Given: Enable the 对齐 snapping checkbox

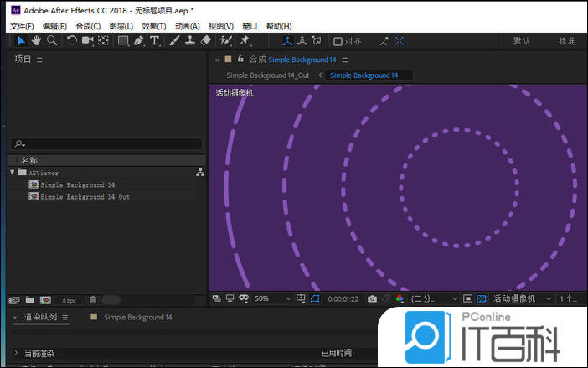Looking at the screenshot, I should [338, 40].
